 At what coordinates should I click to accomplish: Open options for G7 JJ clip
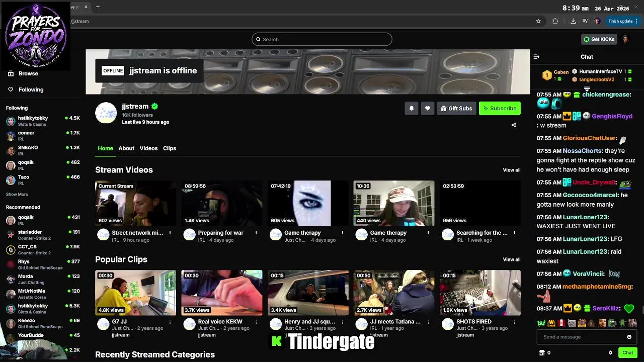click(170, 322)
